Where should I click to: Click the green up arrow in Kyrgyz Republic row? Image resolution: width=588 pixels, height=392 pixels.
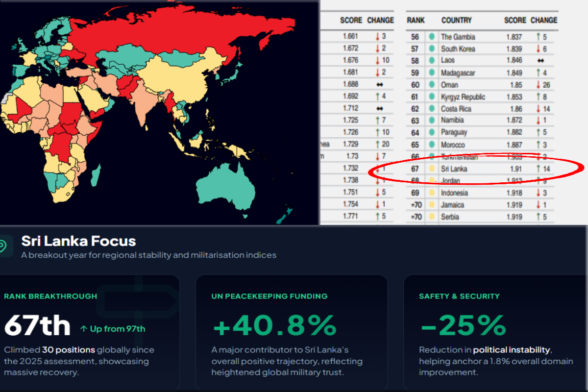539,97
